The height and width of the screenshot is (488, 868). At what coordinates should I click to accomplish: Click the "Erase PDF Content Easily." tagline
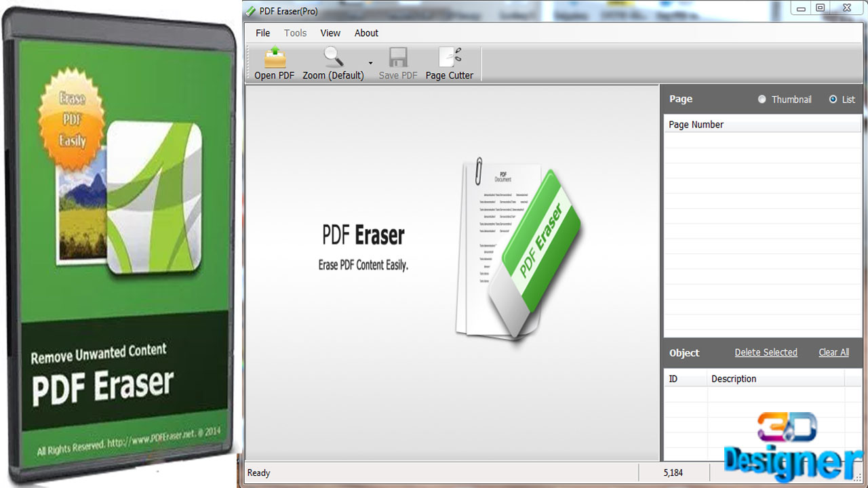[x=363, y=265]
